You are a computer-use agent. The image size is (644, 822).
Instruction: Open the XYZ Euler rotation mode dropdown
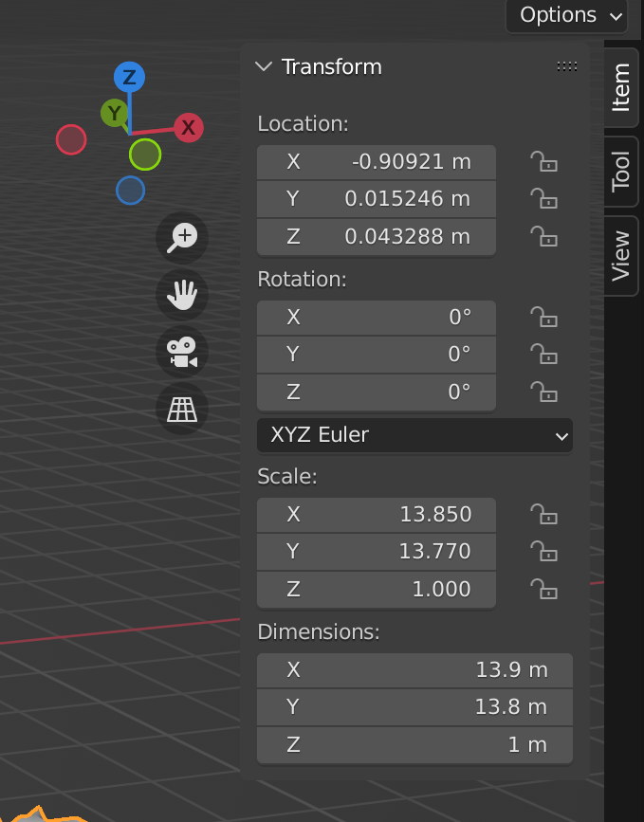click(414, 435)
